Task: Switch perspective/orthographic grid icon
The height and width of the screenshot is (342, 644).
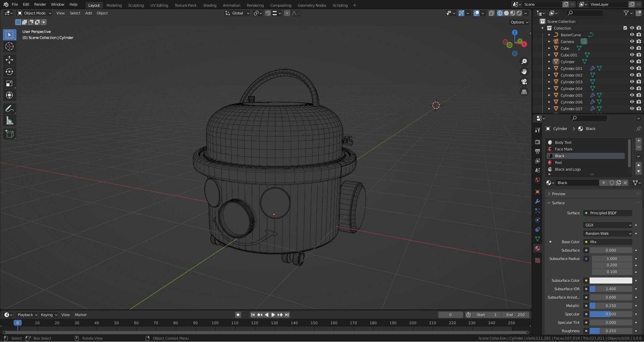Action: pos(524,92)
